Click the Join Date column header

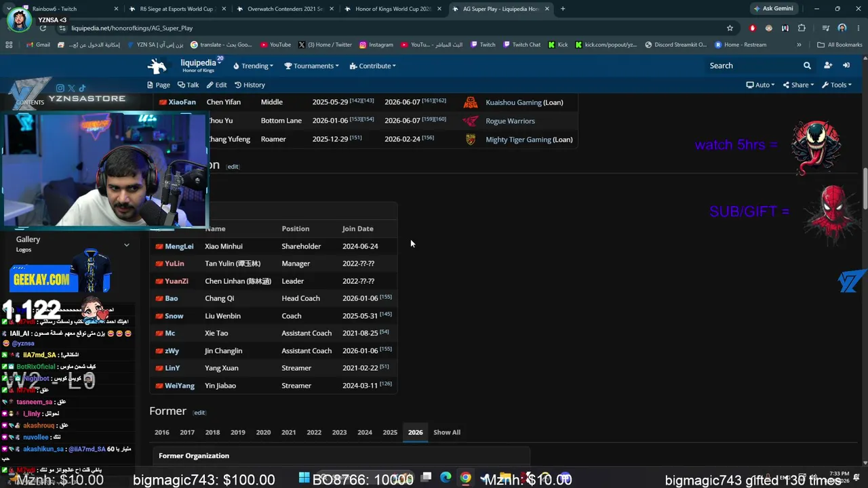tap(358, 229)
